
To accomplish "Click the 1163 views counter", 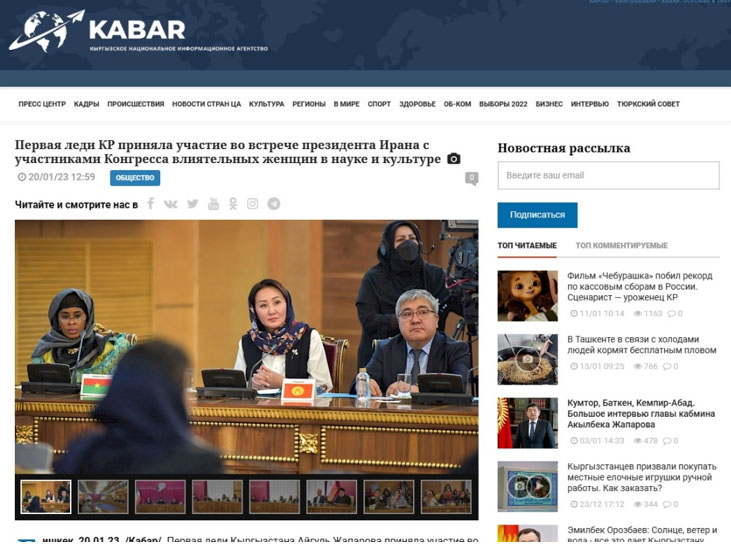I will tap(648, 313).
